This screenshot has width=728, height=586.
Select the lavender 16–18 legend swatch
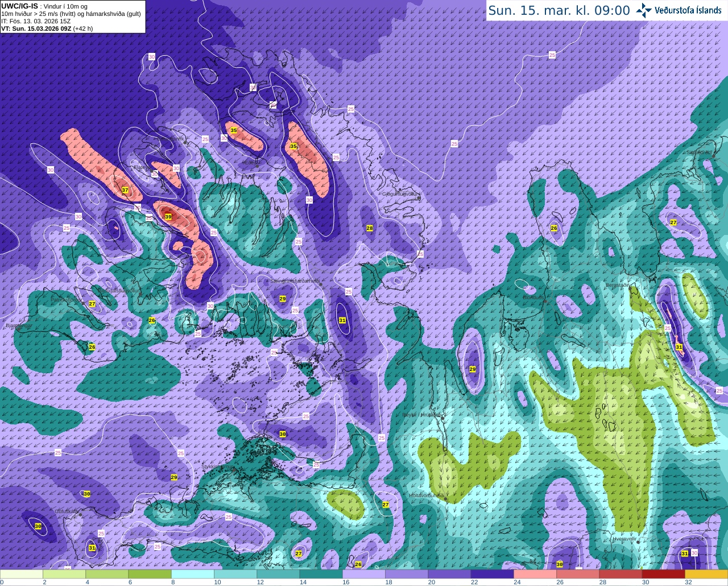364,574
